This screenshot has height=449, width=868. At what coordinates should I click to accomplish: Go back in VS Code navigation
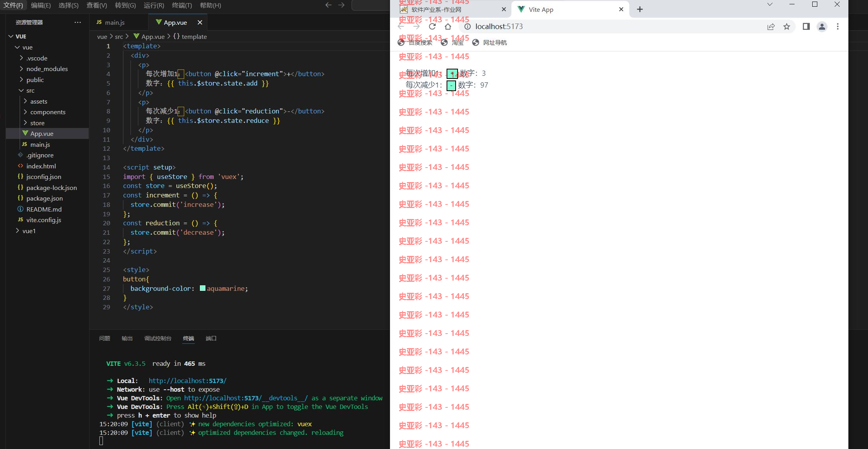tap(328, 5)
